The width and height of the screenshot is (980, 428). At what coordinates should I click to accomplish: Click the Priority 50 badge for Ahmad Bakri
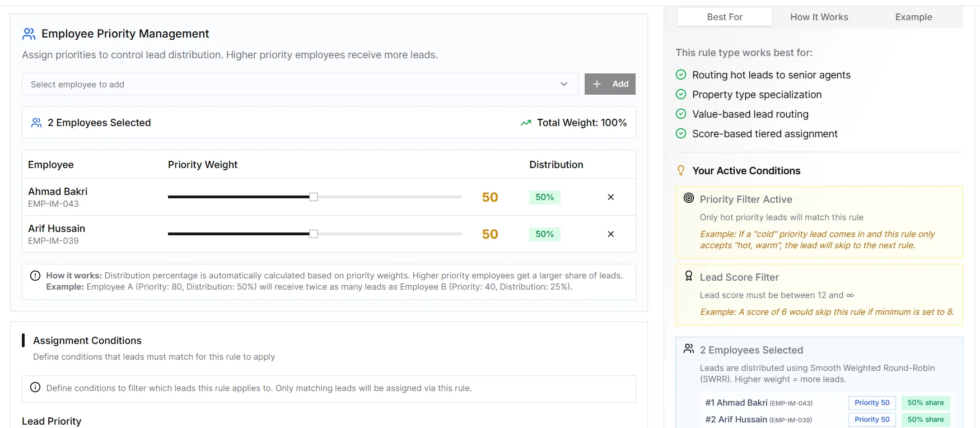pos(872,403)
